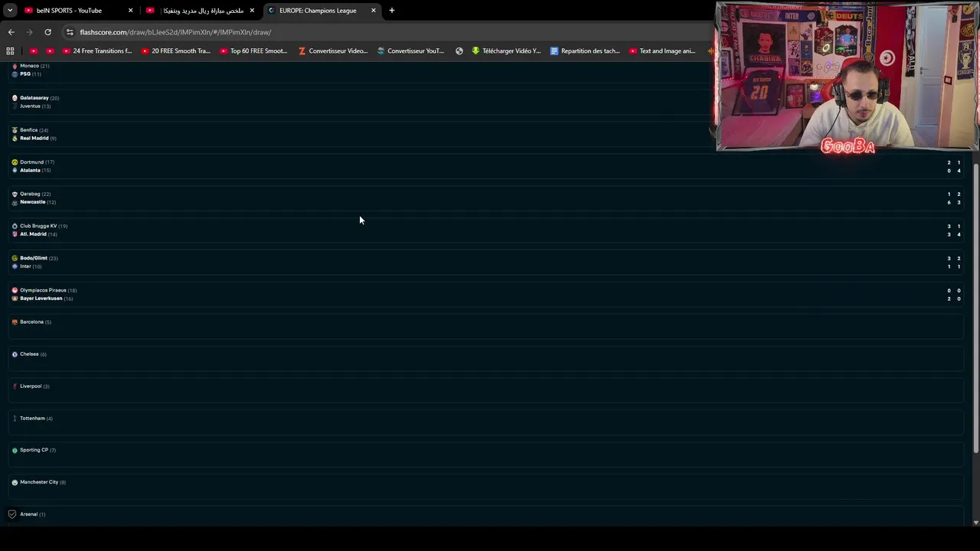Click the Benfica team logo
Viewport: 980px width, 551px height.
pos(15,130)
